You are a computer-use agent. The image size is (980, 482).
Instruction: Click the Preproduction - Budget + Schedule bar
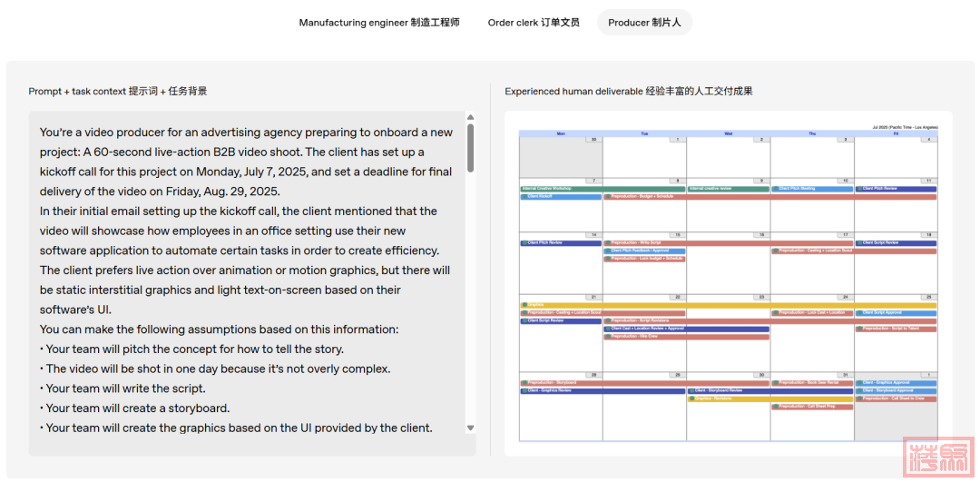(726, 196)
